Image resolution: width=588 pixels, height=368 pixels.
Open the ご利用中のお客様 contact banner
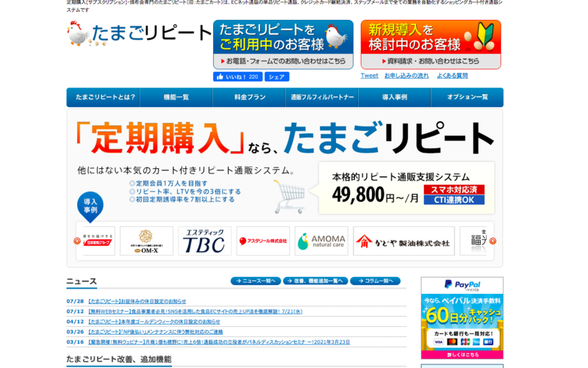point(283,45)
